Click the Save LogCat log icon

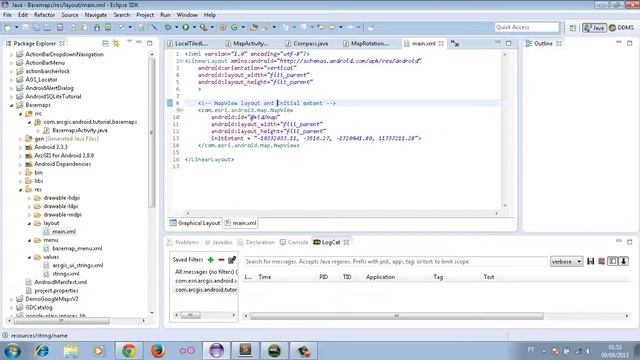(590, 261)
